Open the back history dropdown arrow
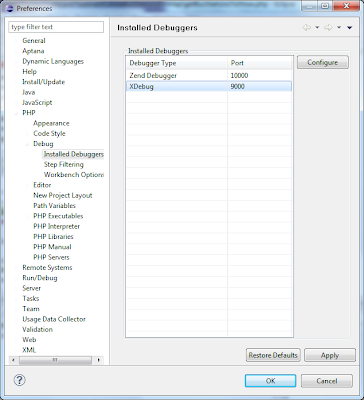The image size is (364, 400). pos(317,28)
